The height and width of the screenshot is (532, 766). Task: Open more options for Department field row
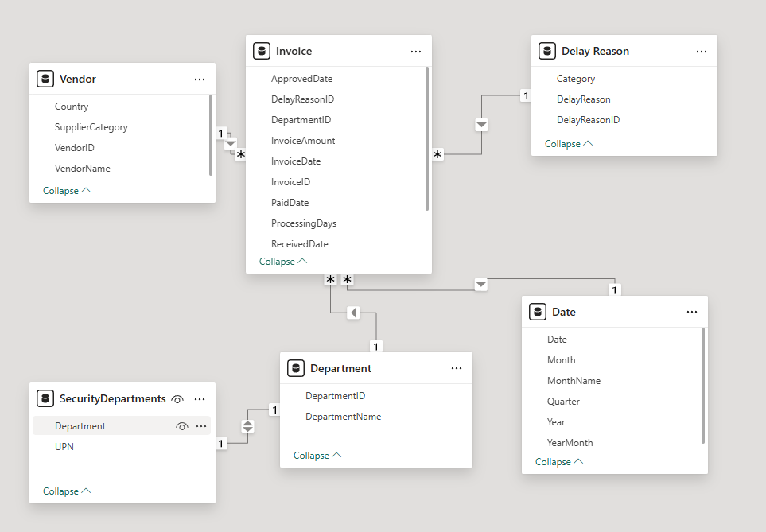tap(200, 426)
